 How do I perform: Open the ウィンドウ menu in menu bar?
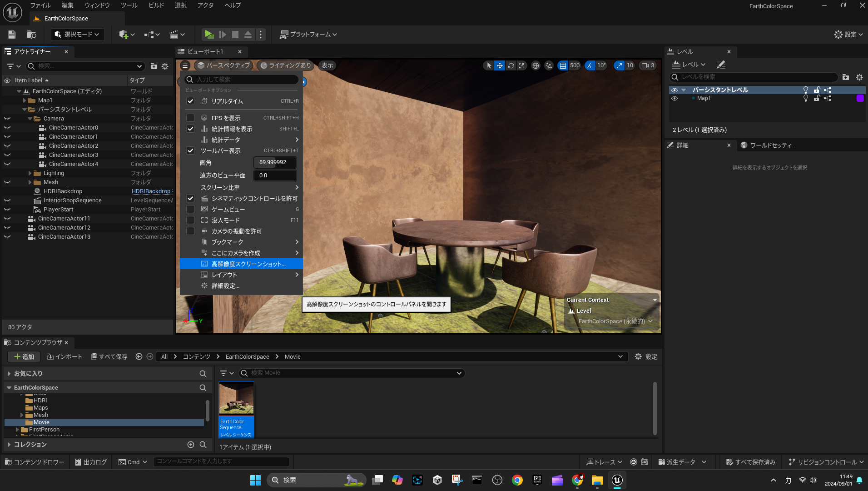(x=97, y=5)
